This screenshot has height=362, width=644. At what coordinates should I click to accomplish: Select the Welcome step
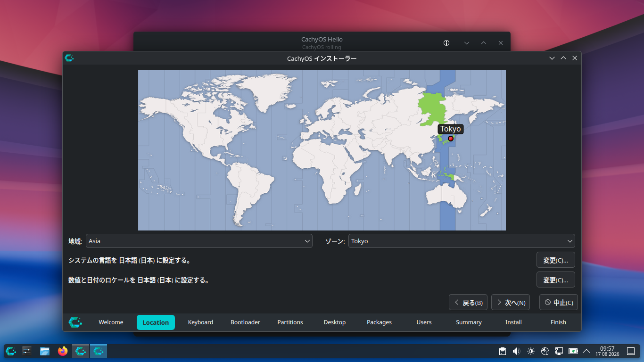point(111,322)
